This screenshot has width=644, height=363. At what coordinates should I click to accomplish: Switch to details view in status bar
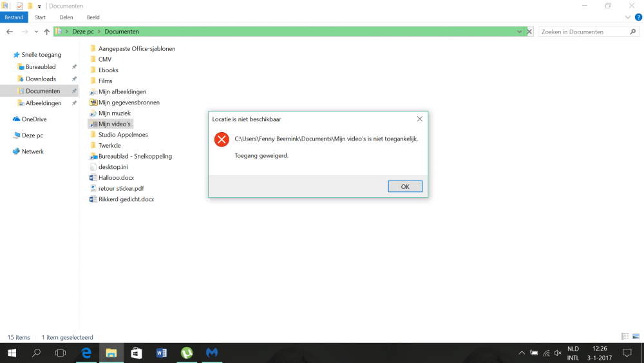(625, 337)
